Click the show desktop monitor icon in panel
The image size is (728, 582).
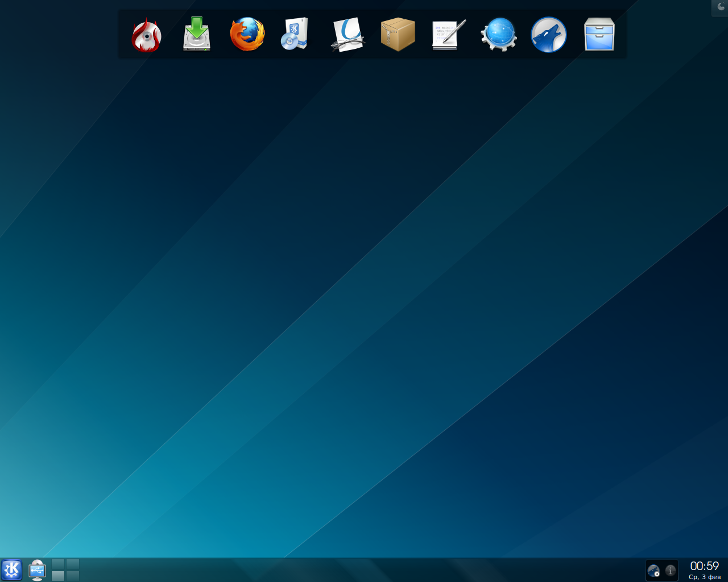pyautogui.click(x=37, y=570)
